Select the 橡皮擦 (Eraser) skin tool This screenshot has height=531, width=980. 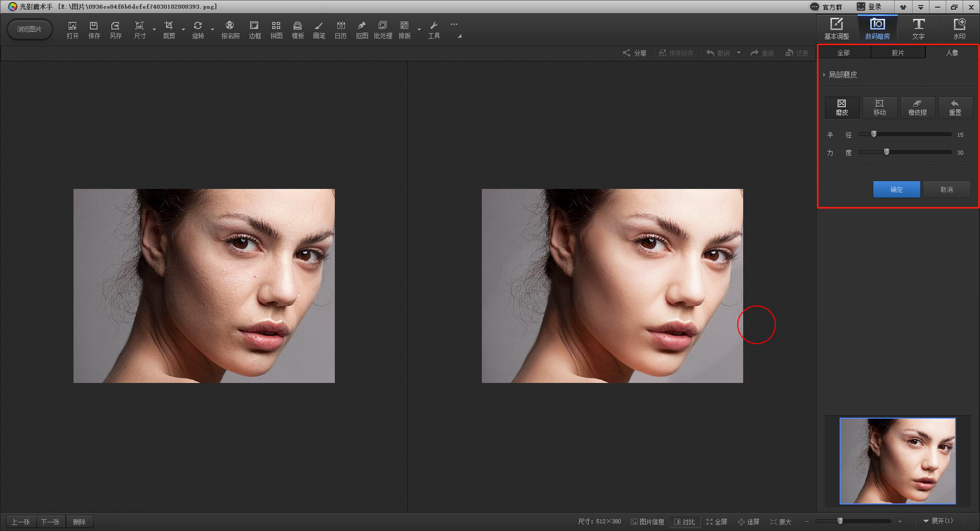click(x=917, y=108)
